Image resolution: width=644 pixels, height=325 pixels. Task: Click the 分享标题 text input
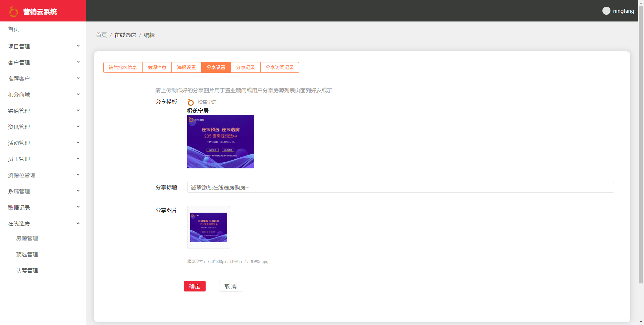click(400, 187)
